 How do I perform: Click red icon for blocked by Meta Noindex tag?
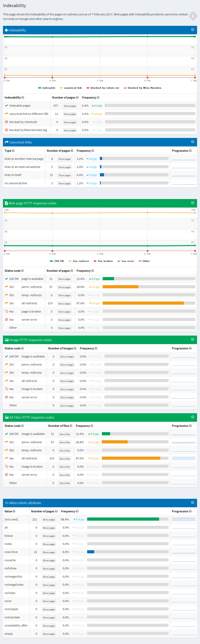[x=6, y=130]
